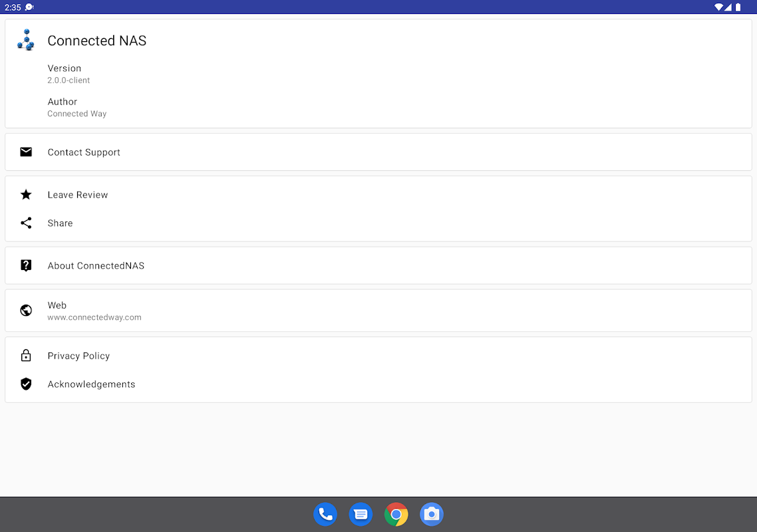Tap the Wi-Fi indicator in the status bar

(x=718, y=7)
